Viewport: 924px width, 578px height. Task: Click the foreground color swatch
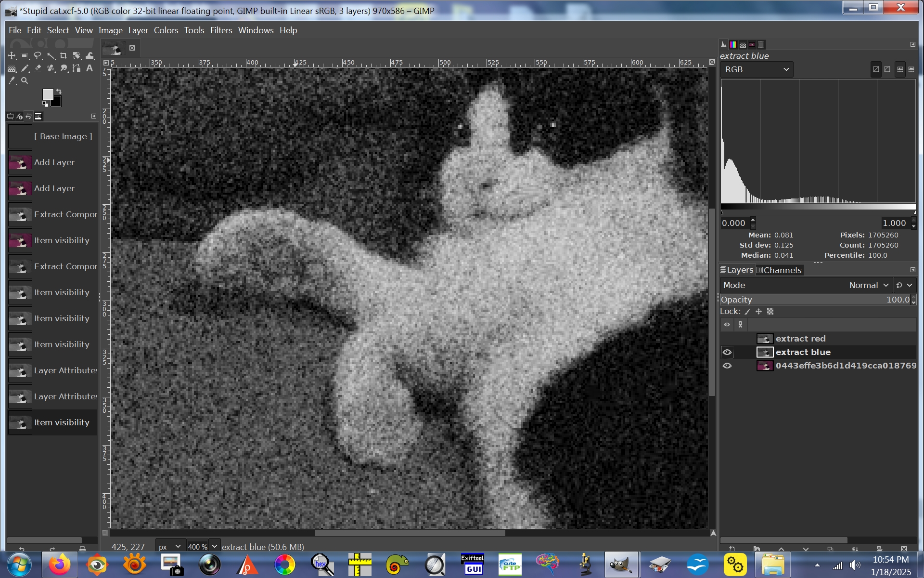[x=48, y=94]
